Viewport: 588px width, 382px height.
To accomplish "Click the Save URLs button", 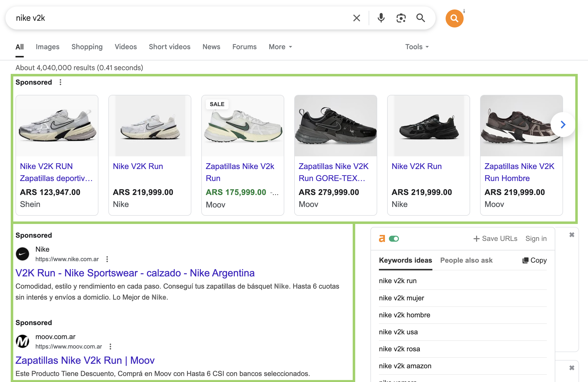I will pos(495,239).
